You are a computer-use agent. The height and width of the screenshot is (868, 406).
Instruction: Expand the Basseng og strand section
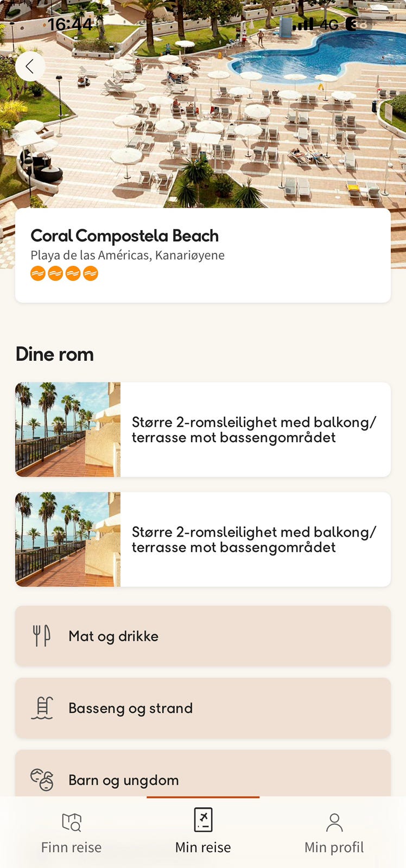tap(203, 708)
